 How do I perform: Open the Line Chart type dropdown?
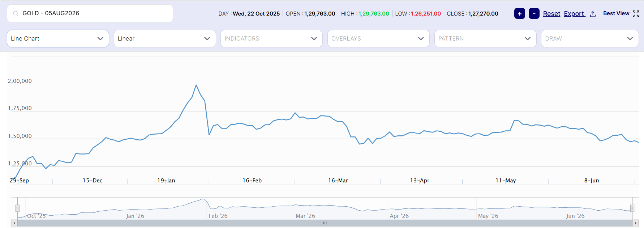click(58, 38)
